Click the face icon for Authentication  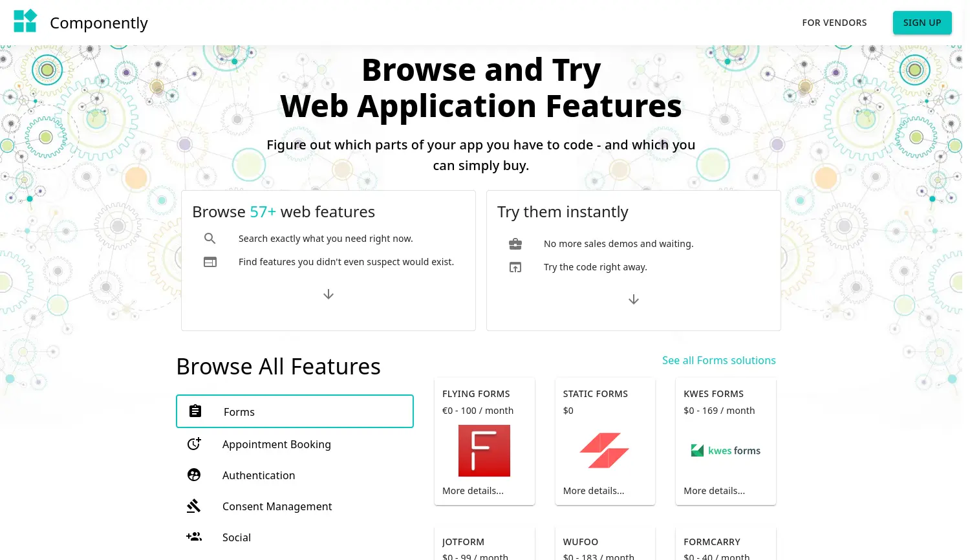(194, 475)
